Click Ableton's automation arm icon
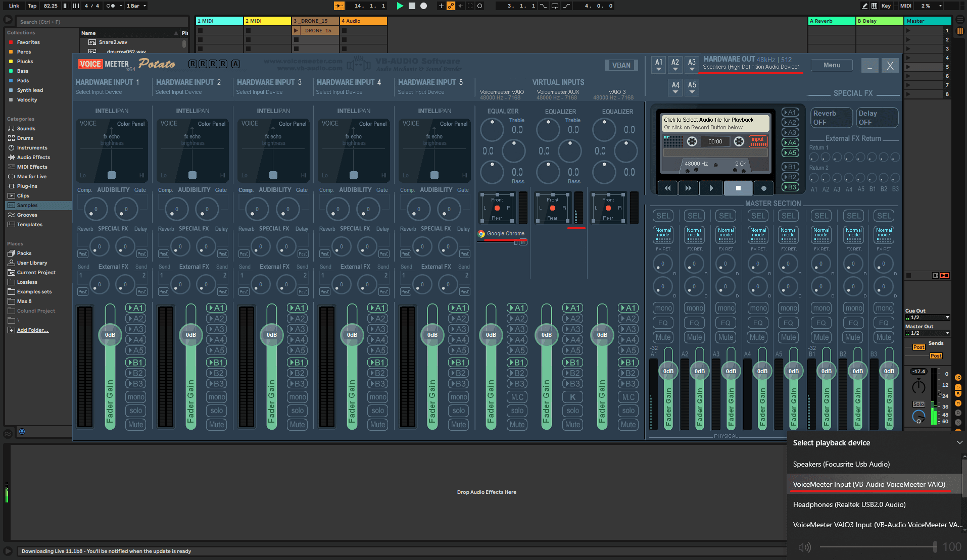967x560 pixels. (x=450, y=6)
